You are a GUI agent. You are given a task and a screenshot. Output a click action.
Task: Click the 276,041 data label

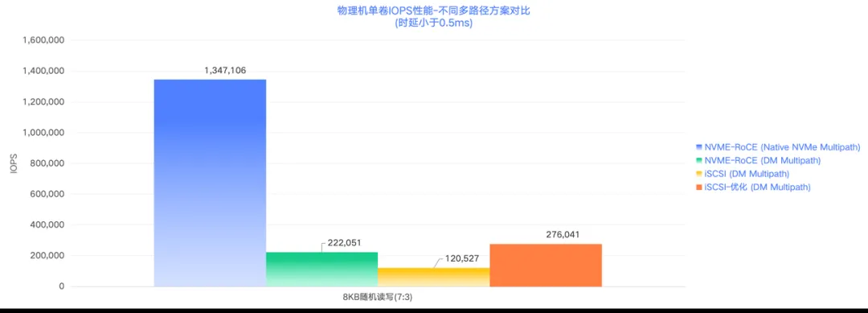[x=561, y=235]
